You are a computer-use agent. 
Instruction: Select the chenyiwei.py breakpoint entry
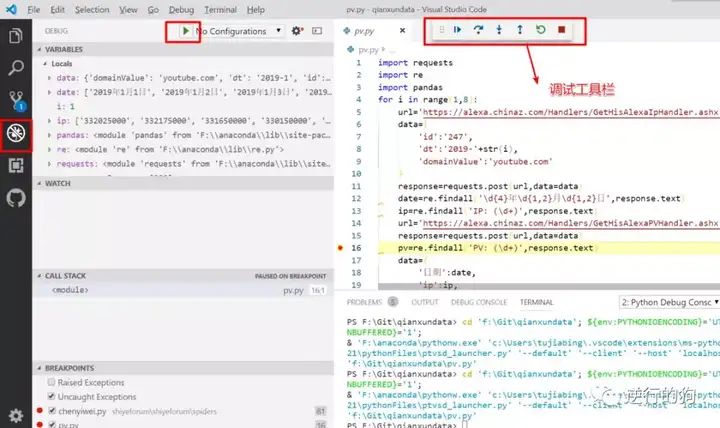click(184, 411)
